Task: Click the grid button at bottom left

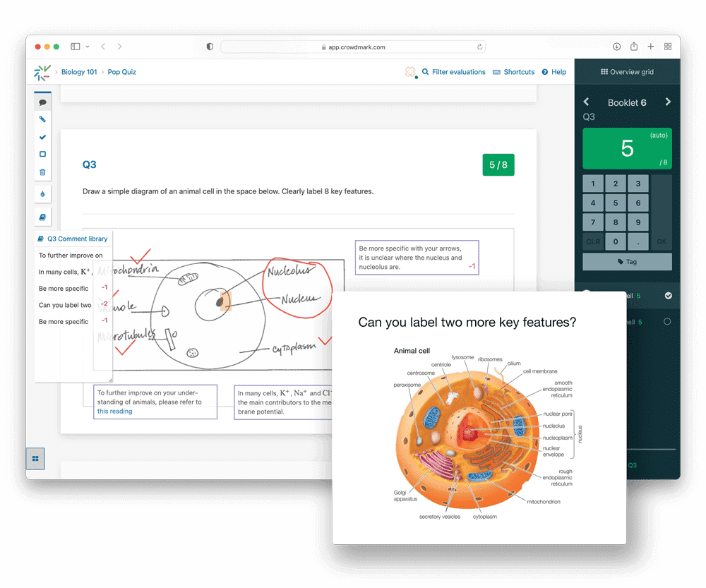Action: pos(35,458)
